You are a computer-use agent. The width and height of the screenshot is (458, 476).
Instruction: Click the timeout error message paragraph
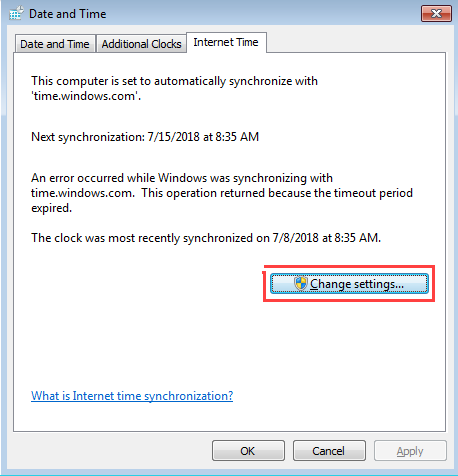(222, 193)
